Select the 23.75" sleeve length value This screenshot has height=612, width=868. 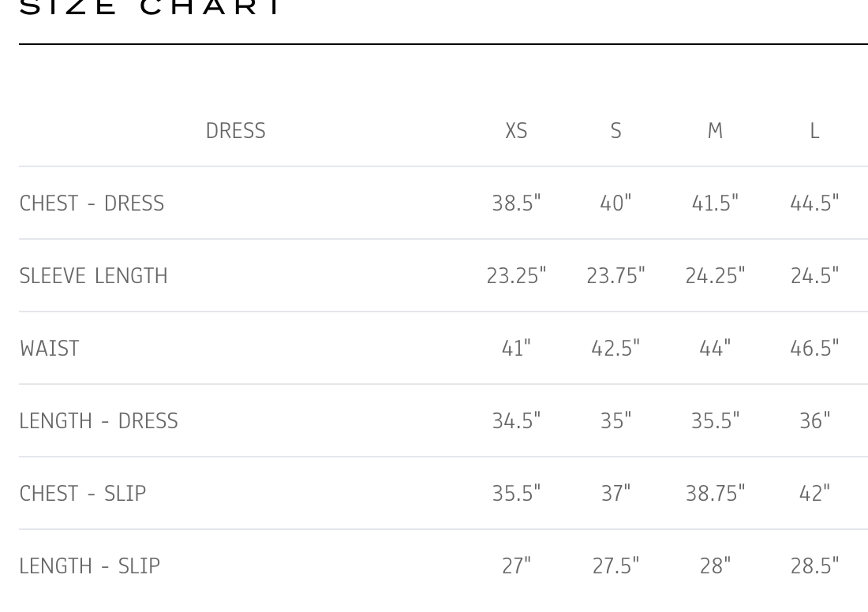point(615,276)
